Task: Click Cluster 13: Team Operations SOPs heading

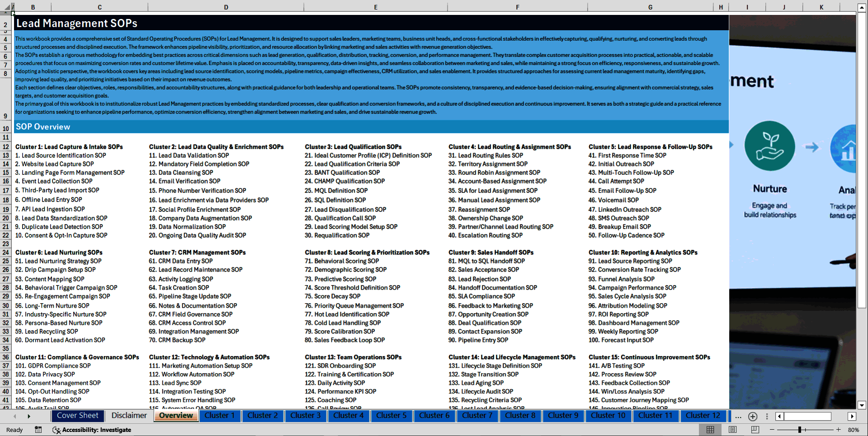Action: pyautogui.click(x=353, y=357)
